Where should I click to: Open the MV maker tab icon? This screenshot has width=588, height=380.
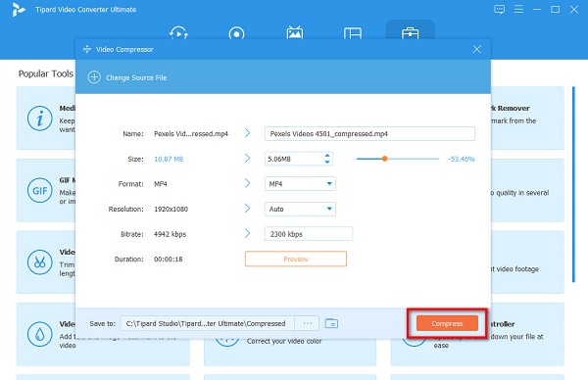tap(295, 32)
